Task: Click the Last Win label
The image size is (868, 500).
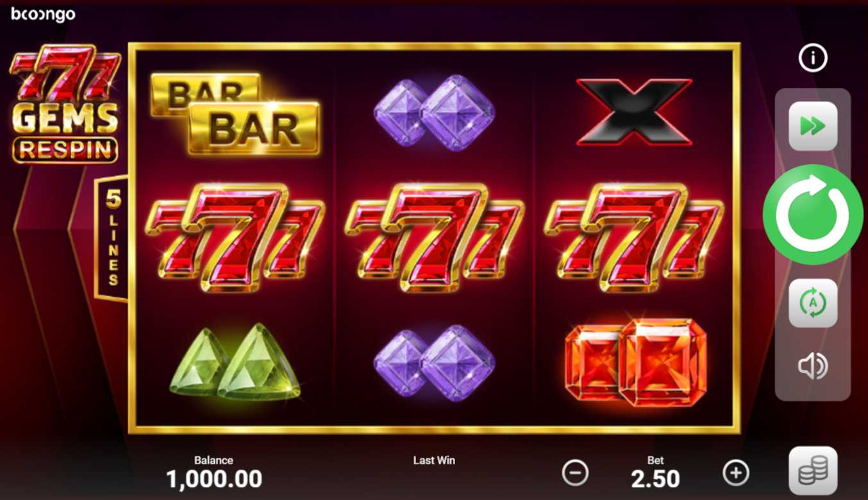Action: pos(434,460)
